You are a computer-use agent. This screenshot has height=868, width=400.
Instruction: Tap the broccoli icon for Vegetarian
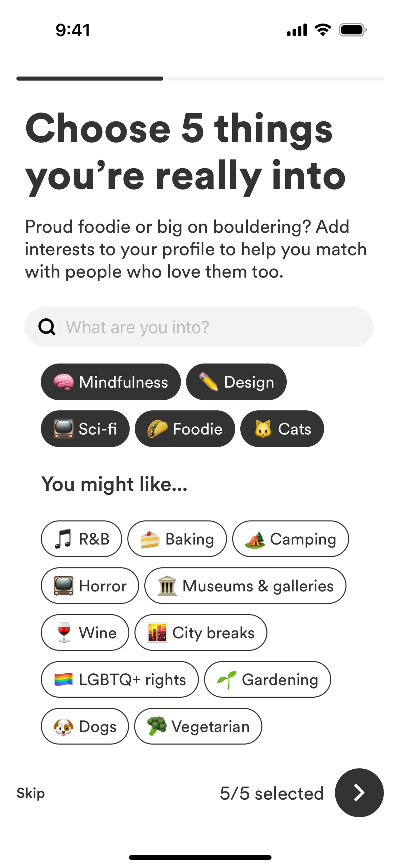pos(157,726)
